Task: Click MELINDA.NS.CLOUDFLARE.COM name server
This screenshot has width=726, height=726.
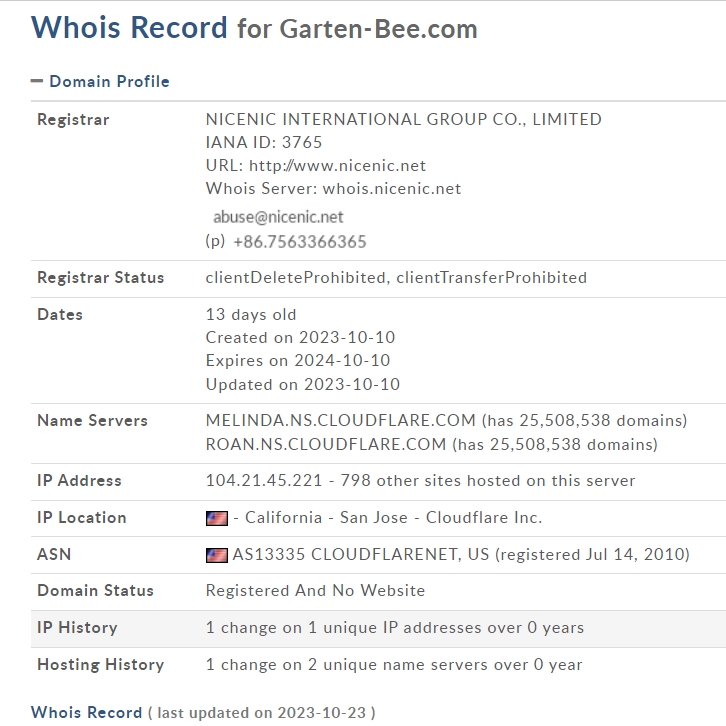Action: pyautogui.click(x=341, y=420)
